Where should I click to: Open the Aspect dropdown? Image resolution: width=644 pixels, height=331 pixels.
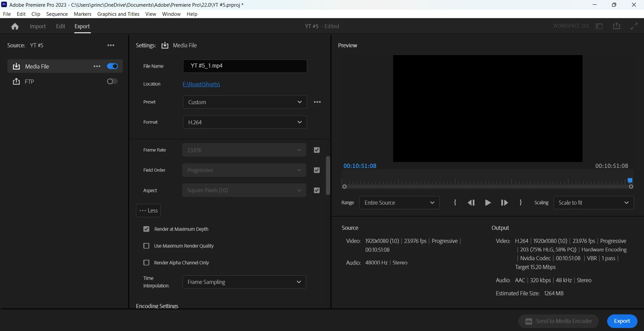point(244,191)
